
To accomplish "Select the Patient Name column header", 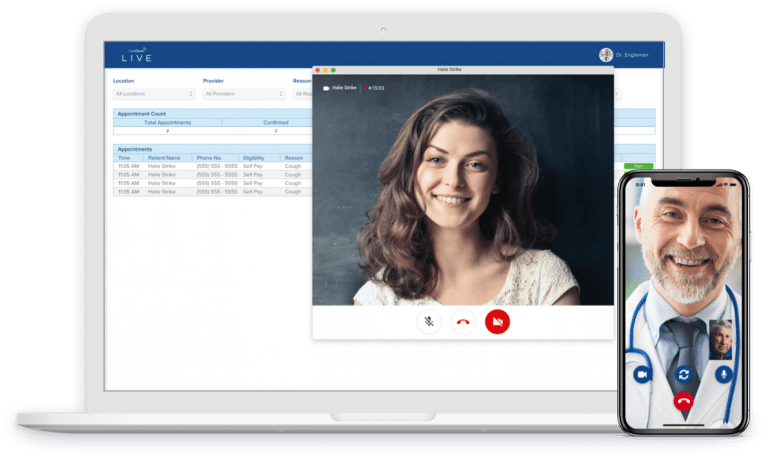I will tap(164, 158).
